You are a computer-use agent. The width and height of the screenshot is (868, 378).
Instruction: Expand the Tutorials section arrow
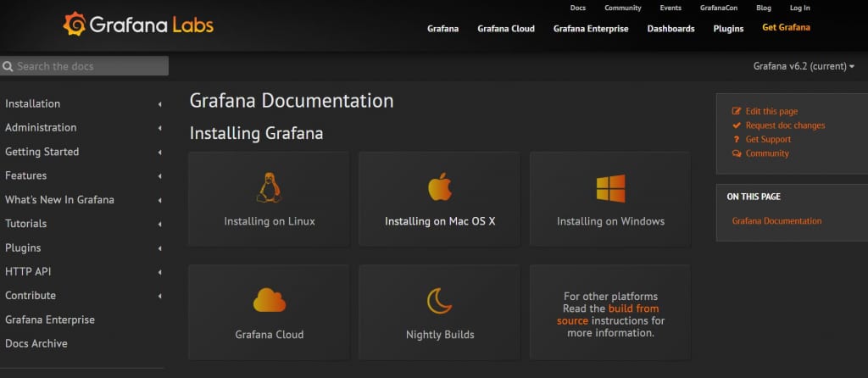[x=159, y=224]
